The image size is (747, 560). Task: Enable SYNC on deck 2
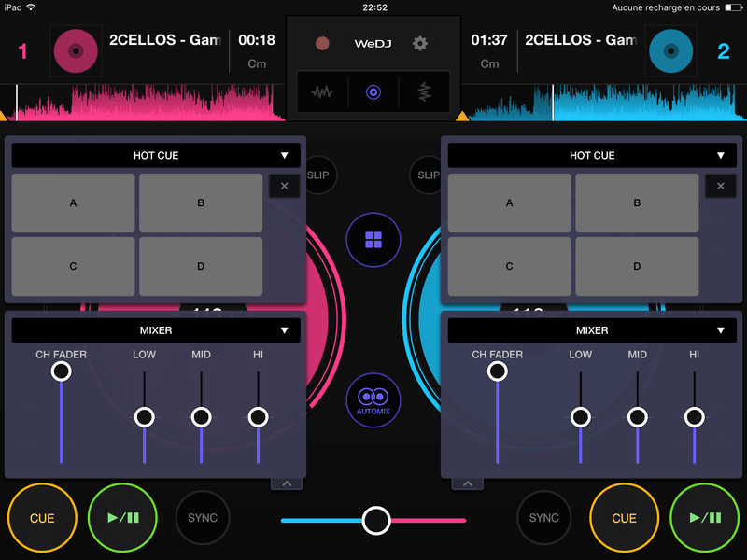click(x=544, y=518)
